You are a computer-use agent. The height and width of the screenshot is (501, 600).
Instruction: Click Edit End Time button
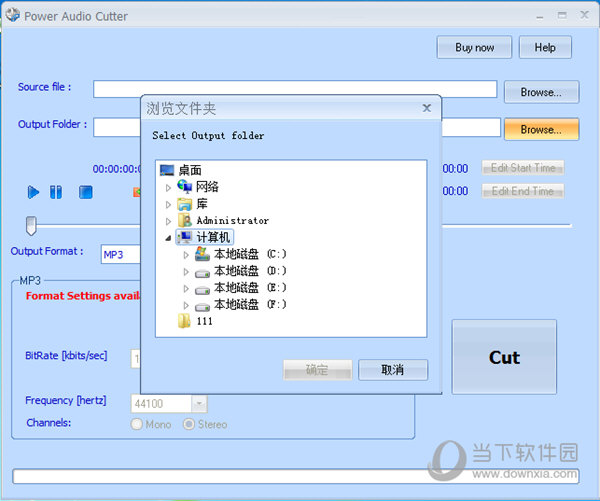coord(523,191)
